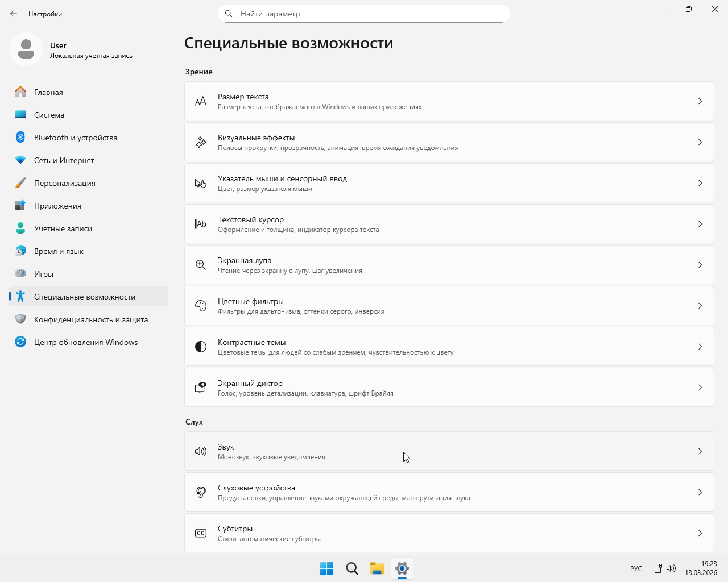
Task: Click the Конфиденциальность shield icon
Action: [20, 319]
